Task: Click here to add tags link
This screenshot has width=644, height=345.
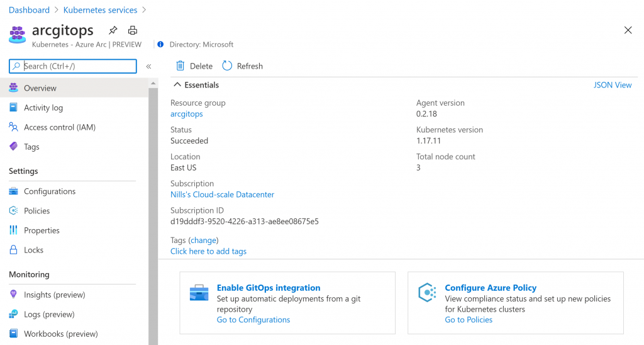Action: [x=208, y=251]
